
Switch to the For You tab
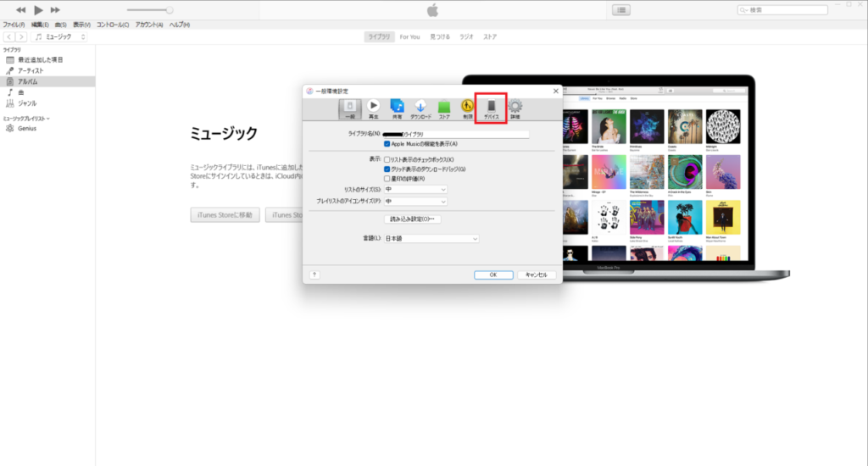point(409,37)
